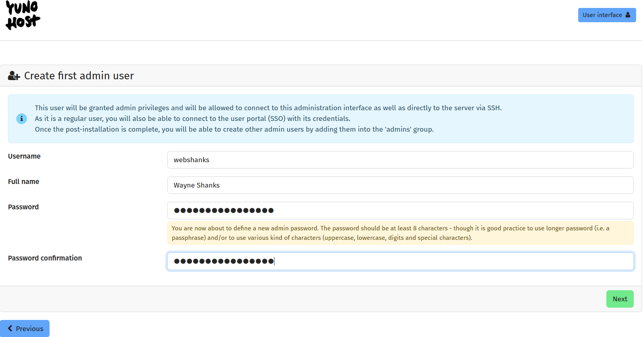The width and height of the screenshot is (644, 337).
Task: Click the blue info icon in the notice
Action: [x=21, y=119]
